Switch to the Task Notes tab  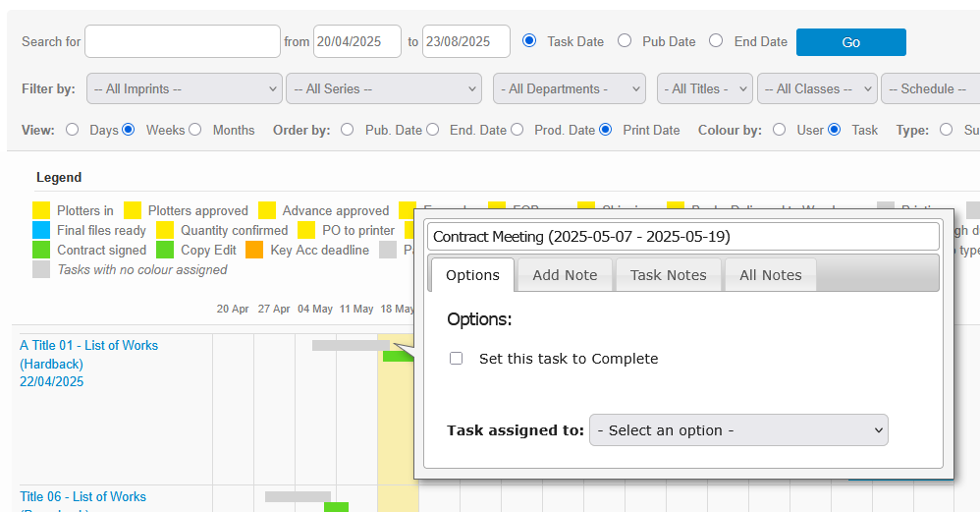click(668, 275)
